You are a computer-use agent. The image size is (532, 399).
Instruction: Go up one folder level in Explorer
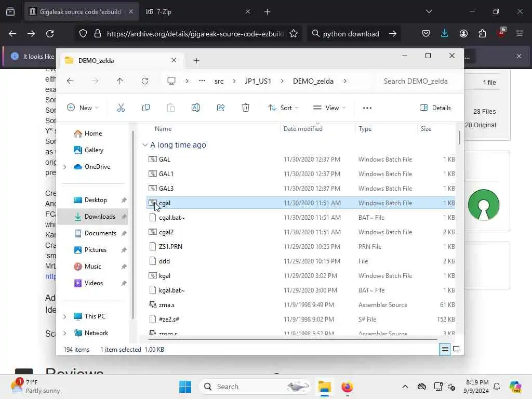coord(120,81)
